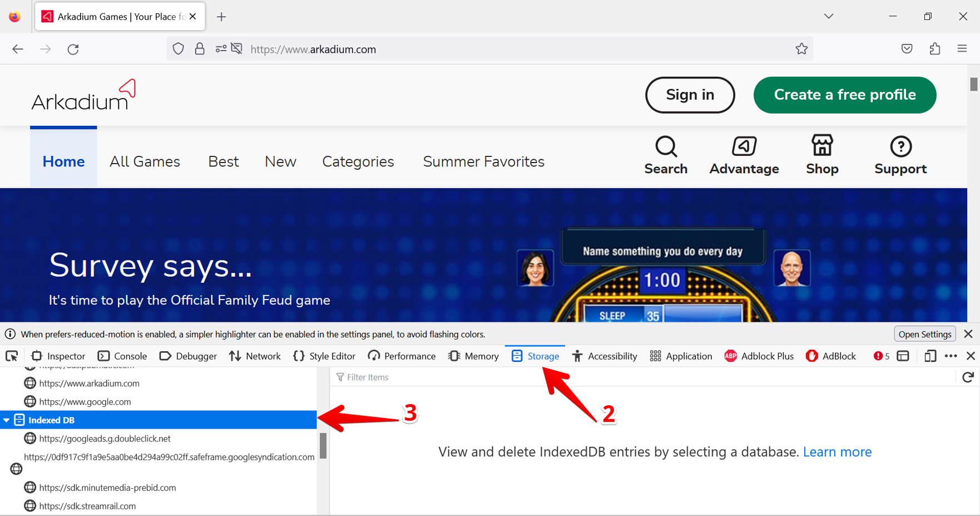Screen dimensions: 980x516
Task: Toggle Responsive Design Mode icon
Action: coord(930,356)
